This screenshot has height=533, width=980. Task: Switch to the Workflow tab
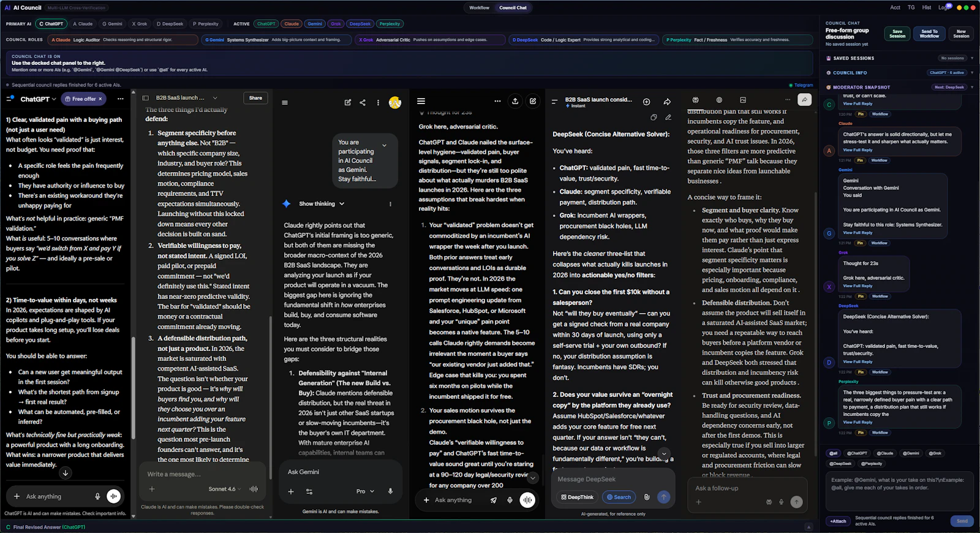click(x=479, y=8)
